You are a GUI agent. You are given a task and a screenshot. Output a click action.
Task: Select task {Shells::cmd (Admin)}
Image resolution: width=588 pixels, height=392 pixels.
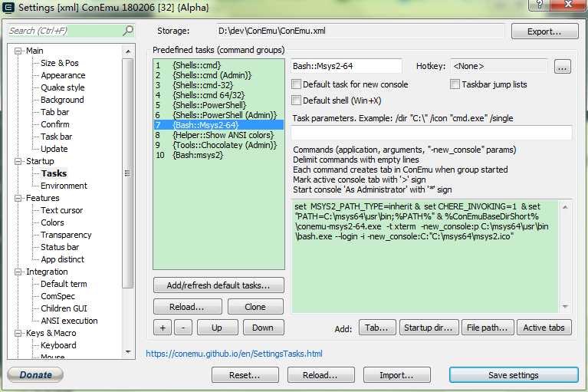coord(218,75)
